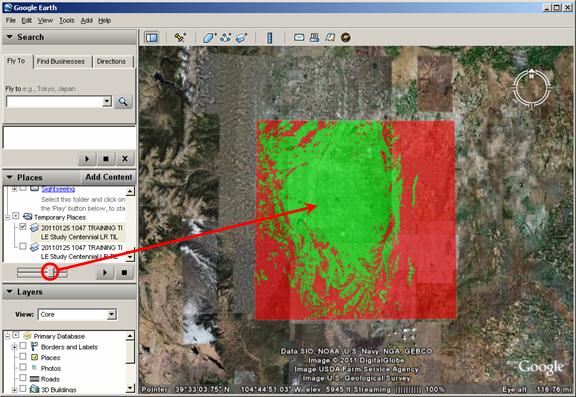Click the overlay transparency slider handle

coord(55,273)
